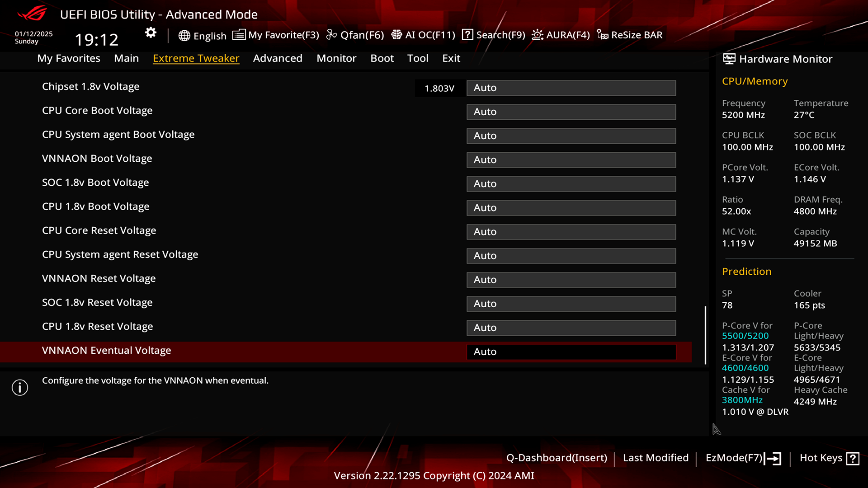Open CPU Core Boot Voltage Auto field

[571, 112]
